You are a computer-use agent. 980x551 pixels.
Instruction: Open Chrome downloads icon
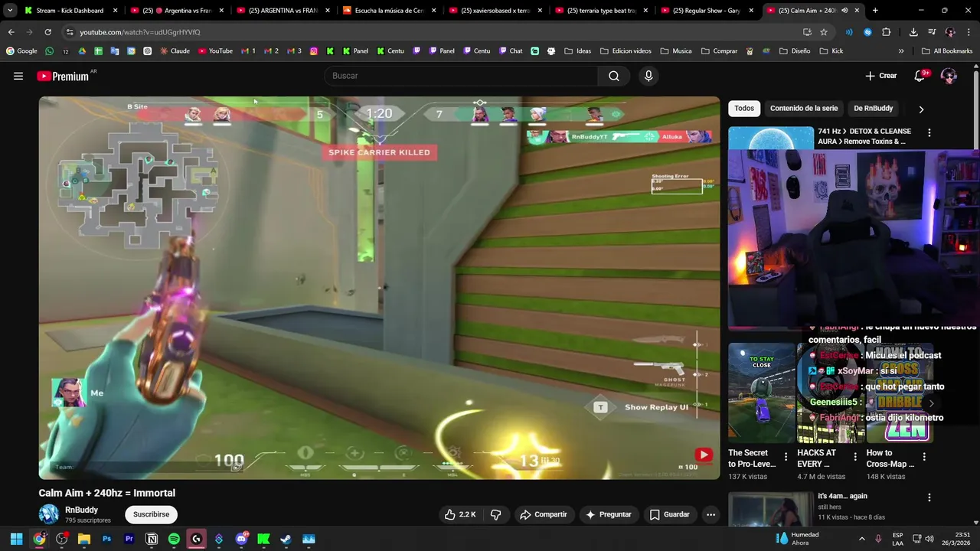click(913, 32)
